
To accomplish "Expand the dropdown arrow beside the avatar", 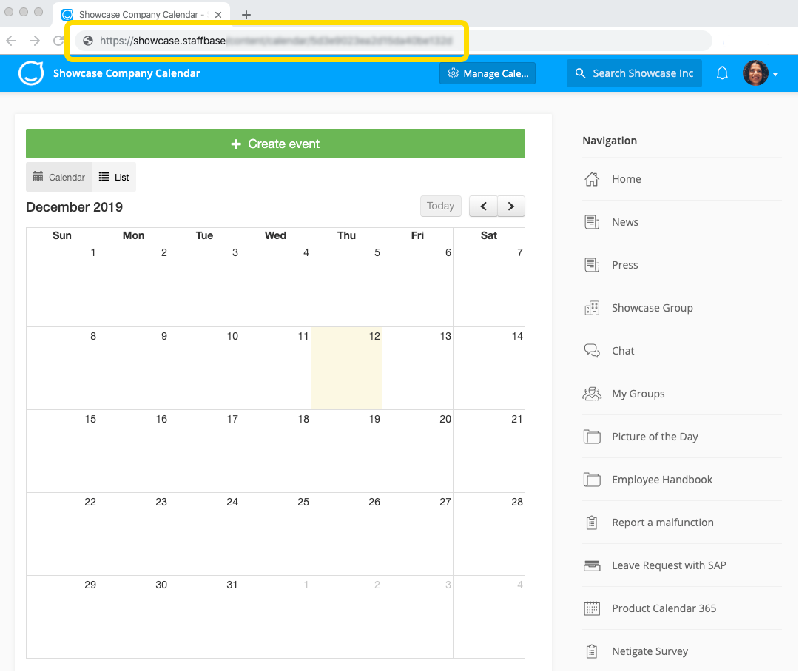I will (775, 75).
